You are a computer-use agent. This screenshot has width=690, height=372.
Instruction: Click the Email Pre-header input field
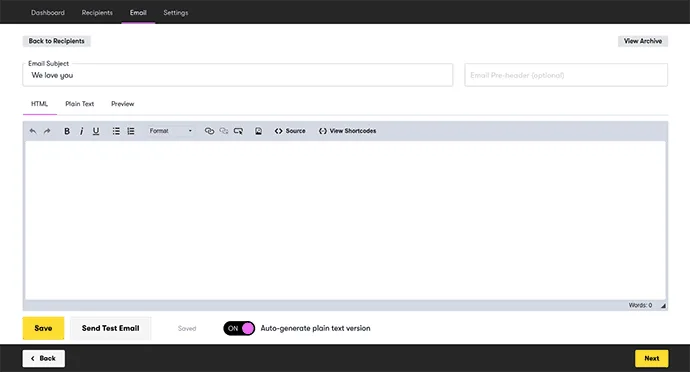(566, 75)
